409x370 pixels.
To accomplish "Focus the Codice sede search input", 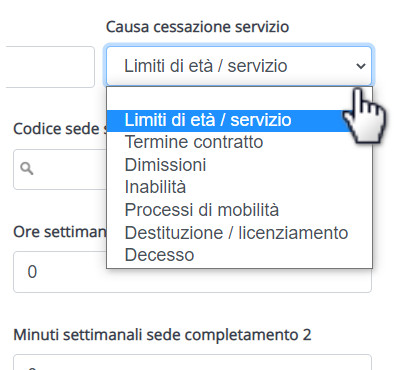I will pyautogui.click(x=60, y=169).
